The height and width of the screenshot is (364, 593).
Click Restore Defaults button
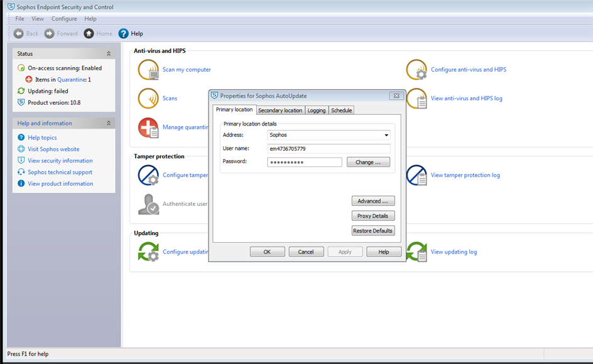point(373,230)
